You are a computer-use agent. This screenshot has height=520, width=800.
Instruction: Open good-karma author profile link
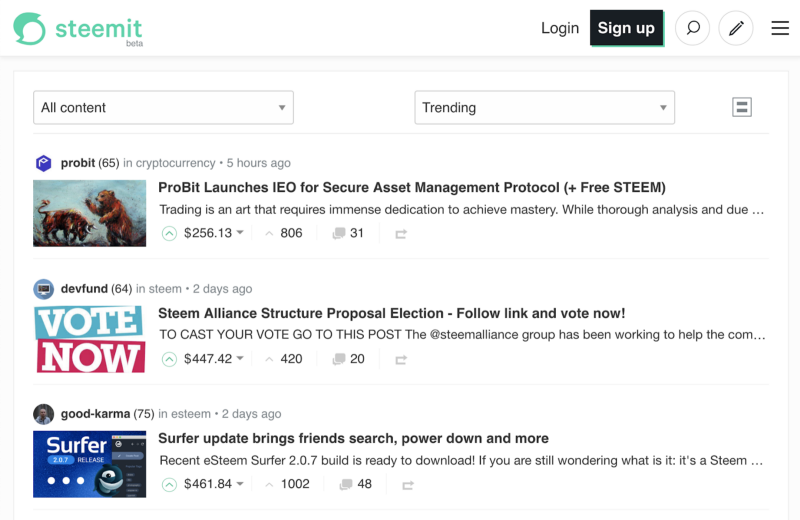point(95,414)
